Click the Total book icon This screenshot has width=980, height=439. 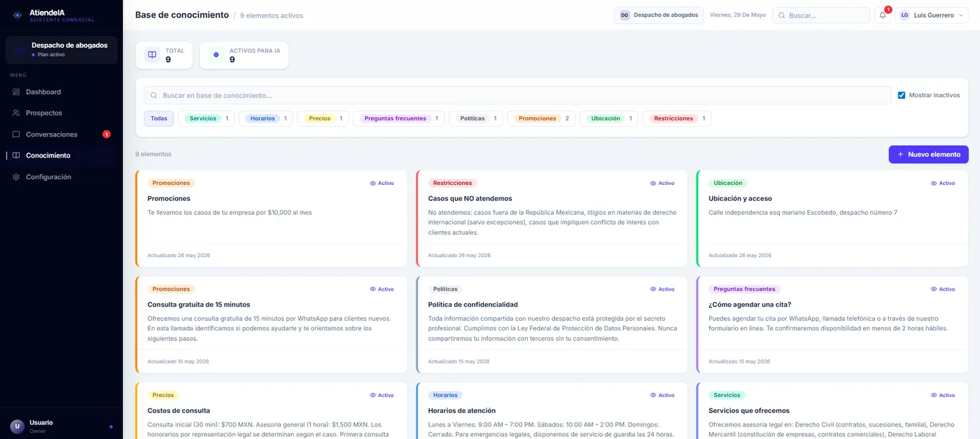(152, 55)
